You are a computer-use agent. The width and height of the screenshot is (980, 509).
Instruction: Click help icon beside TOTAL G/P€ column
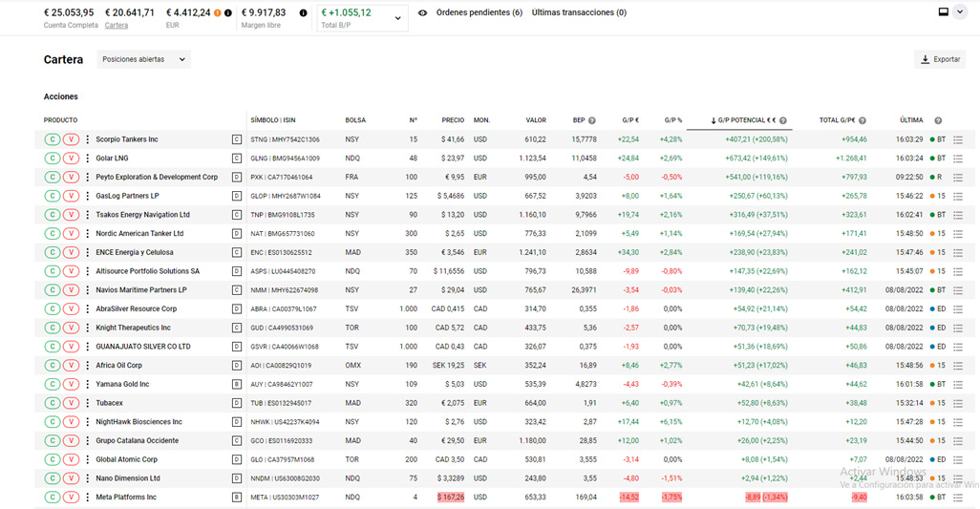click(863, 120)
